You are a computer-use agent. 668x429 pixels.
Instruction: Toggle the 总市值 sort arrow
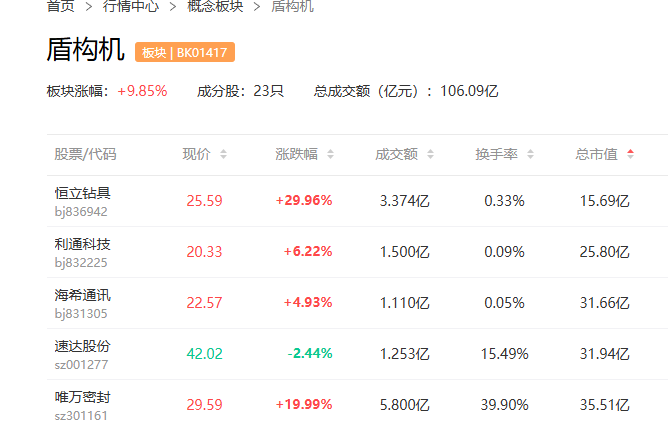[631, 154]
